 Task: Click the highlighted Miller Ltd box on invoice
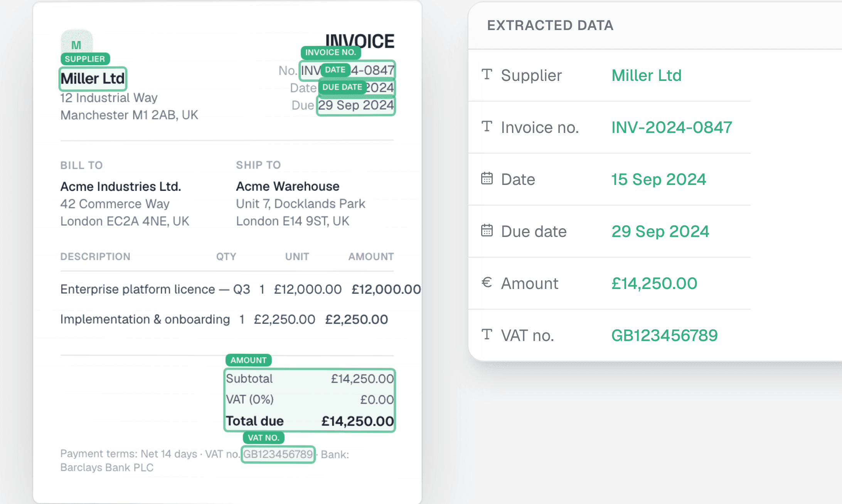tap(93, 79)
